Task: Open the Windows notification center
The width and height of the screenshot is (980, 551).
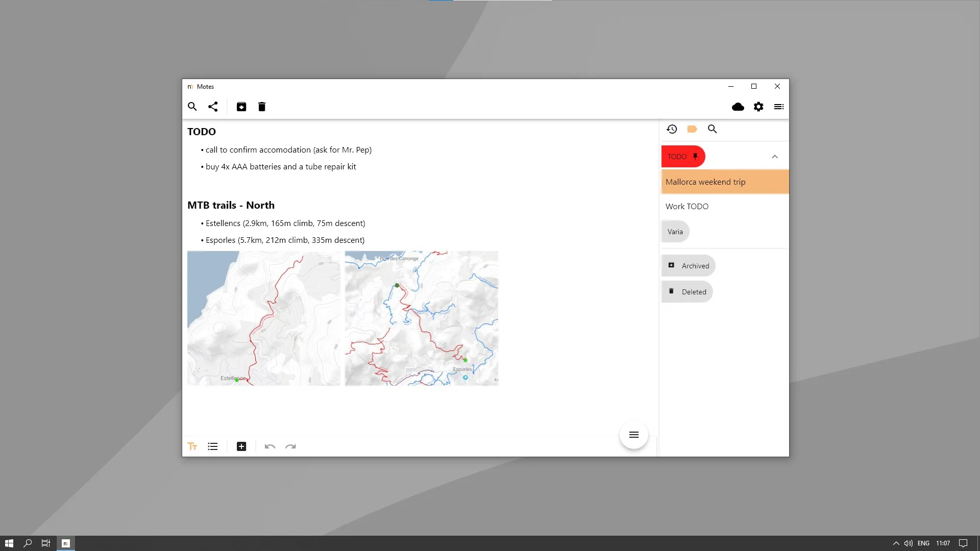Action: pos(963,543)
